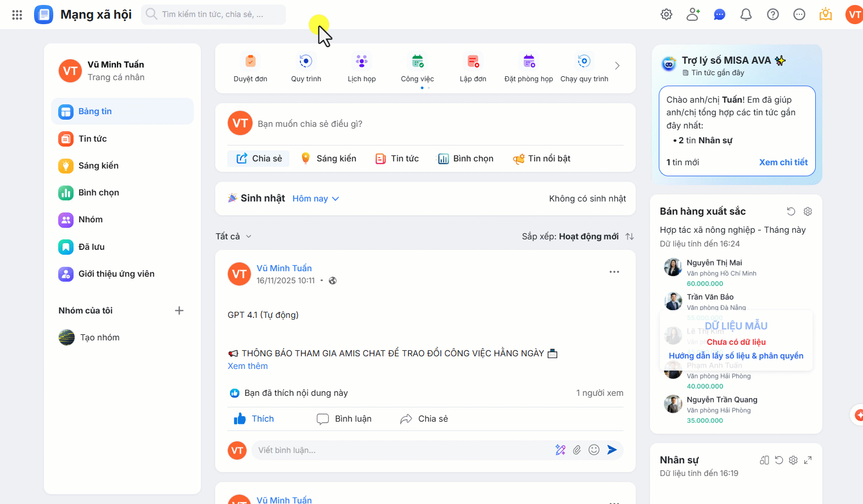Open the settings gear in the top bar
Viewport: 863px width, 504px height.
[x=666, y=15]
